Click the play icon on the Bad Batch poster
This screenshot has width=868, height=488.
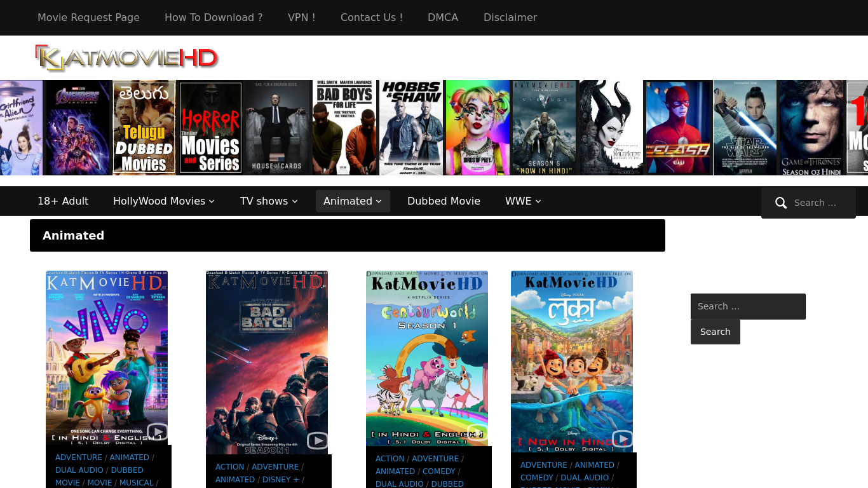click(317, 440)
